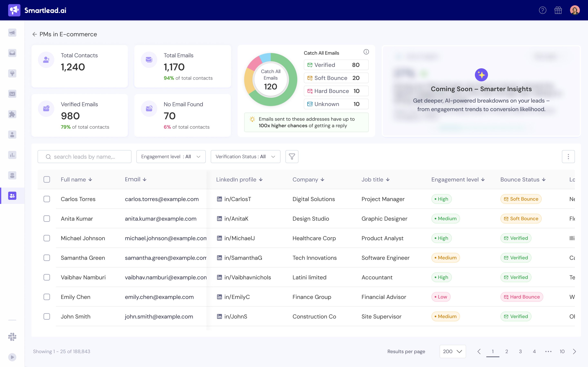Click the funnel filter icon button

coord(292,157)
